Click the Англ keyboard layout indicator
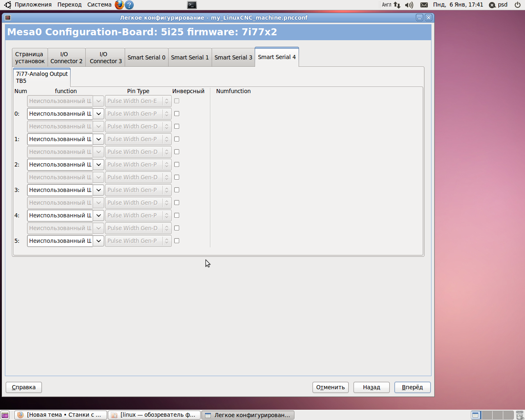 coord(387,5)
